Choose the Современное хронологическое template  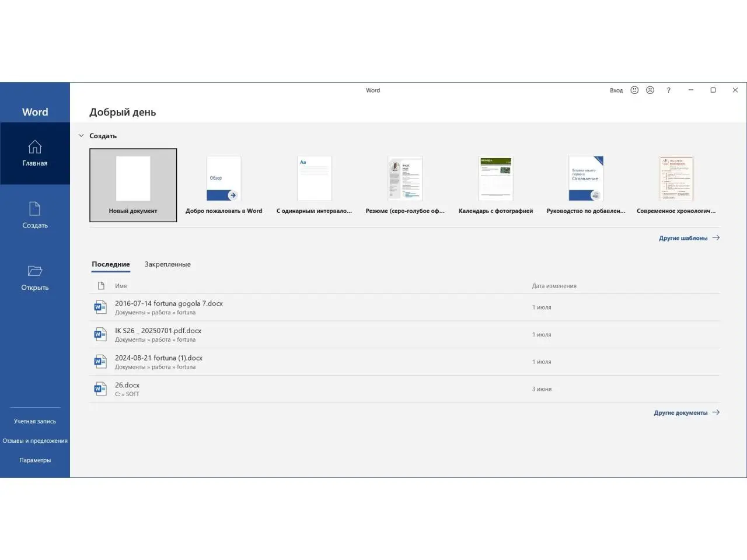tap(676, 185)
